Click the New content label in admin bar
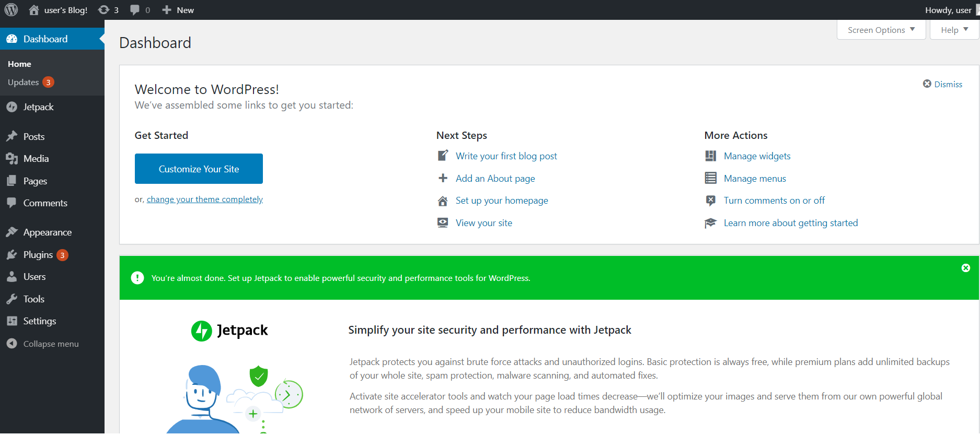The height and width of the screenshot is (435, 980). click(x=186, y=10)
